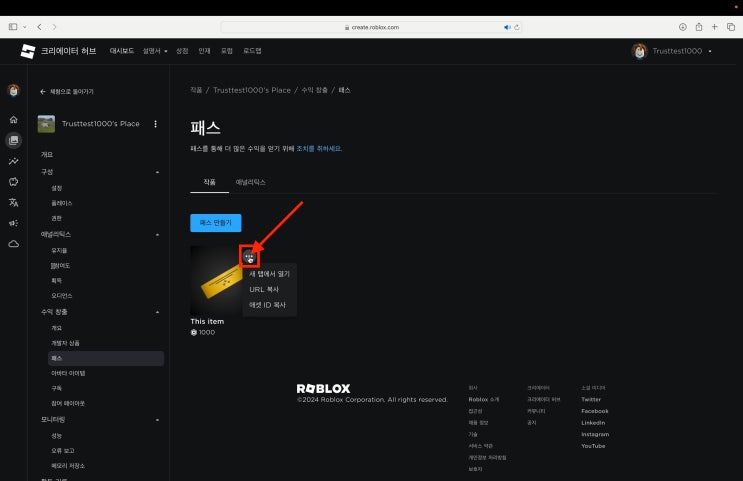Click the back arrow next to 체험으로 돌아가기
This screenshot has height=481, width=743.
pyautogui.click(x=43, y=91)
